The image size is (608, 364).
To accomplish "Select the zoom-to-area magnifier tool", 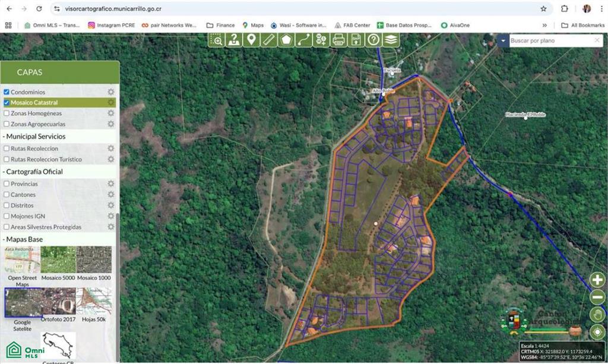I will (217, 40).
